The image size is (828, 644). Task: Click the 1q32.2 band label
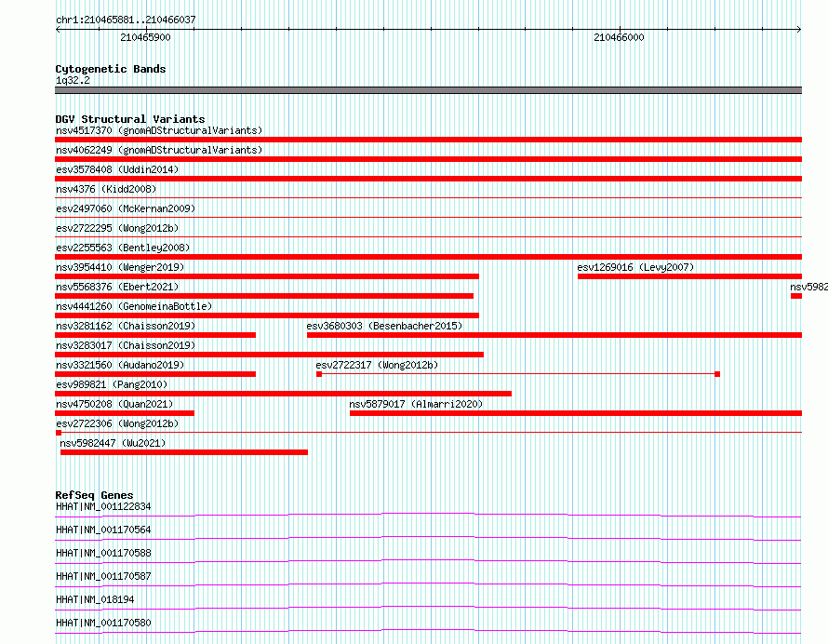73,80
